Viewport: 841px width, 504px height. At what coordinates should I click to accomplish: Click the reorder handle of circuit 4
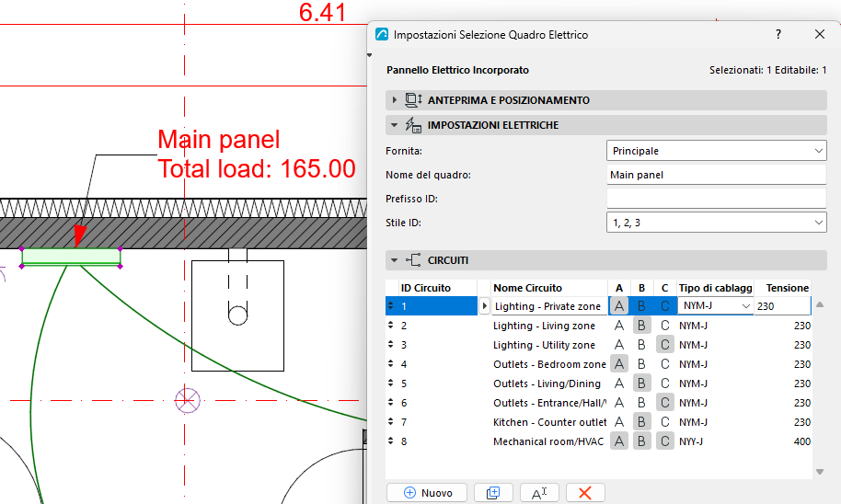click(390, 363)
